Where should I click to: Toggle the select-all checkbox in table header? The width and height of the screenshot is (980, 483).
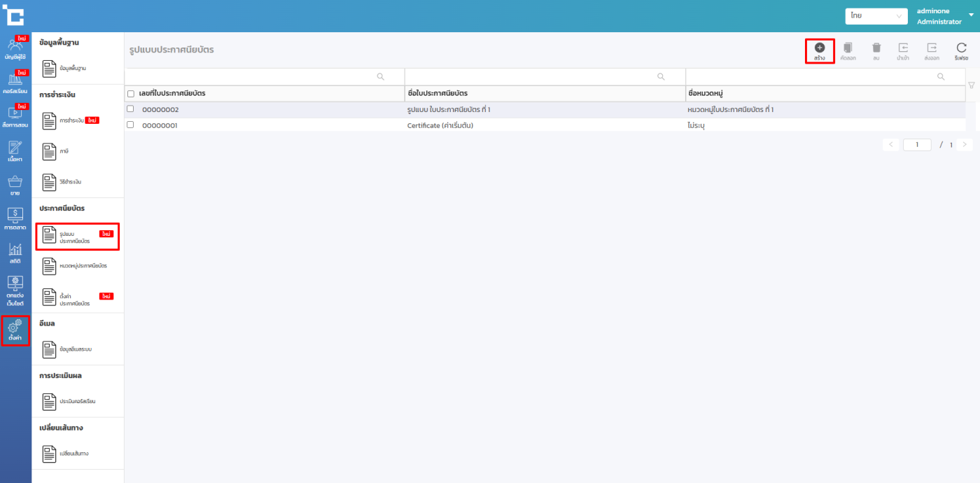(x=131, y=94)
